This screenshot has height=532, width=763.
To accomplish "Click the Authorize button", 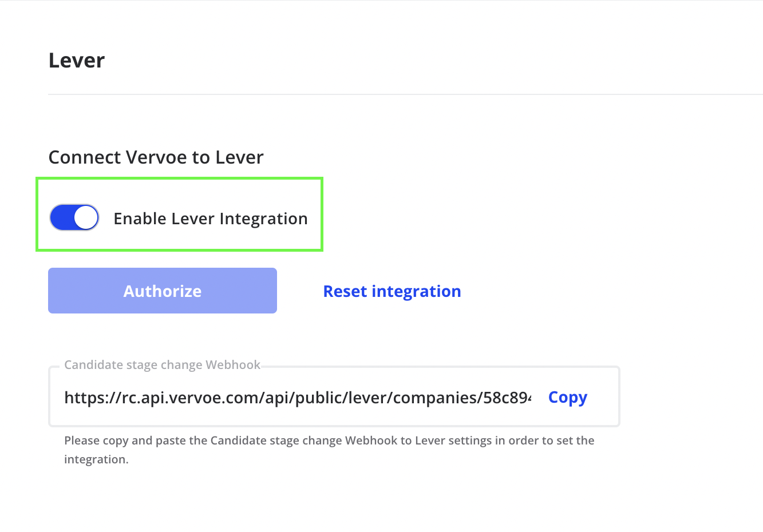I will (163, 291).
